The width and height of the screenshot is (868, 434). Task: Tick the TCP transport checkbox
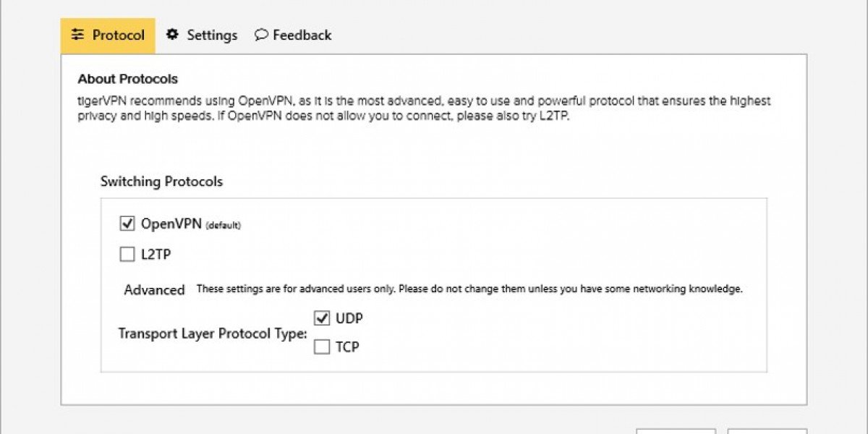[322, 347]
